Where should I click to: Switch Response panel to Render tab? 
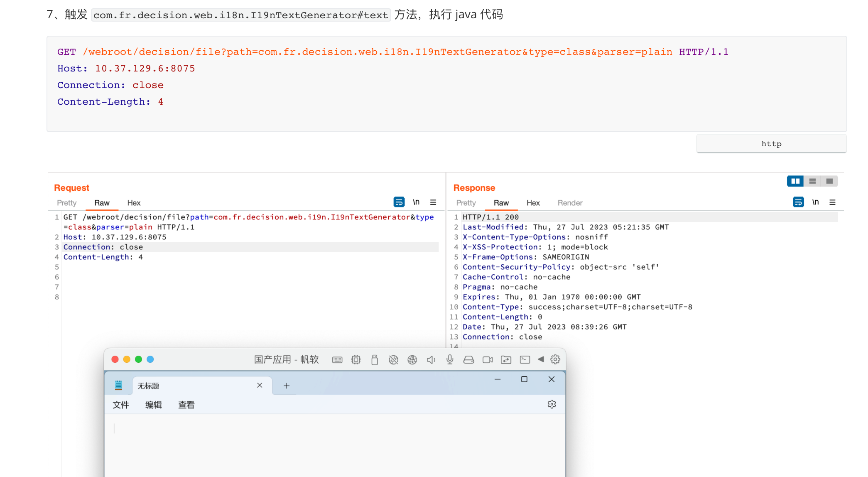click(x=570, y=203)
